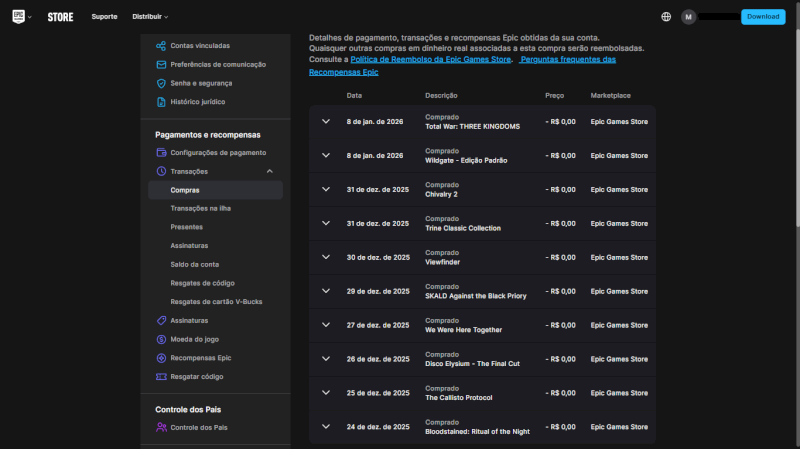Image resolution: width=800 pixels, height=449 pixels.
Task: Expand Disco Elysium - The Final Cut row
Action: coord(326,358)
